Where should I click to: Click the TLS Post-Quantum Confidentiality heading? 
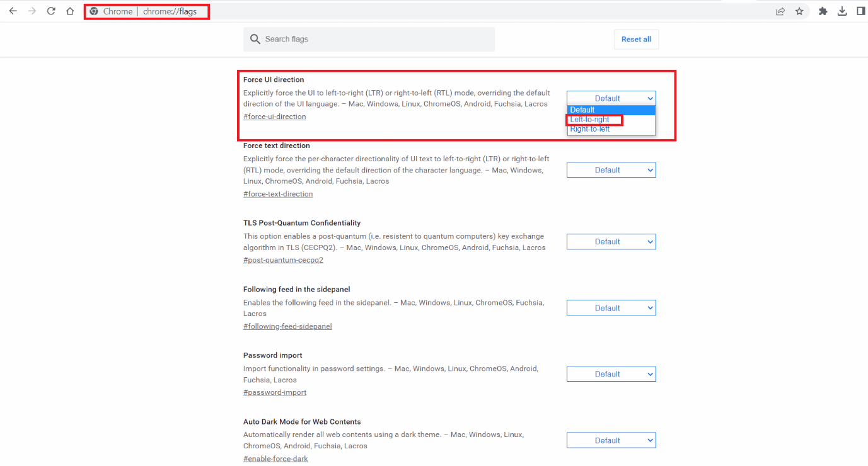(x=302, y=223)
